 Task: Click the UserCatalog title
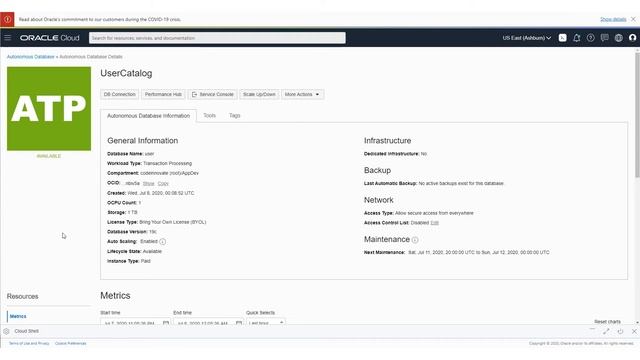click(x=126, y=73)
